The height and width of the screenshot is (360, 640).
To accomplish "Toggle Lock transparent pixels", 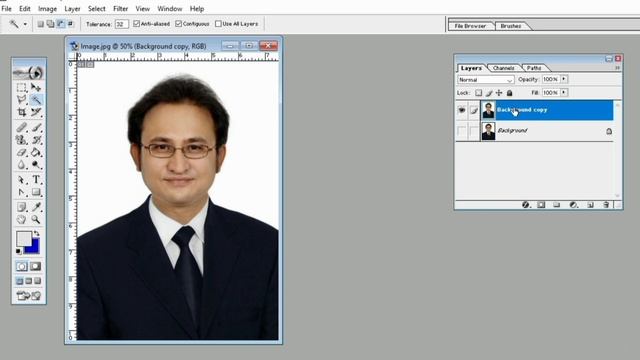I will click(x=478, y=93).
